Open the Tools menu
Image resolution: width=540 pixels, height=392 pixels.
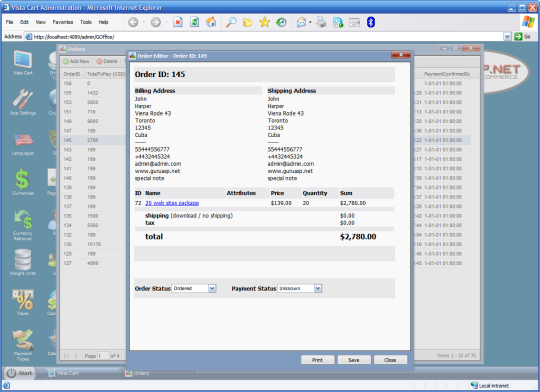pyautogui.click(x=86, y=22)
